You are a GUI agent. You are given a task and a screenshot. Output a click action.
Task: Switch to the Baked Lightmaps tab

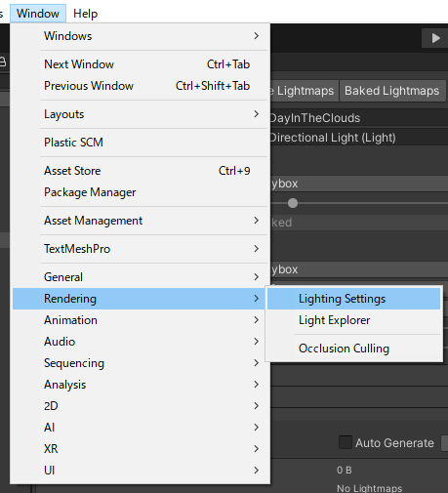pos(392,91)
